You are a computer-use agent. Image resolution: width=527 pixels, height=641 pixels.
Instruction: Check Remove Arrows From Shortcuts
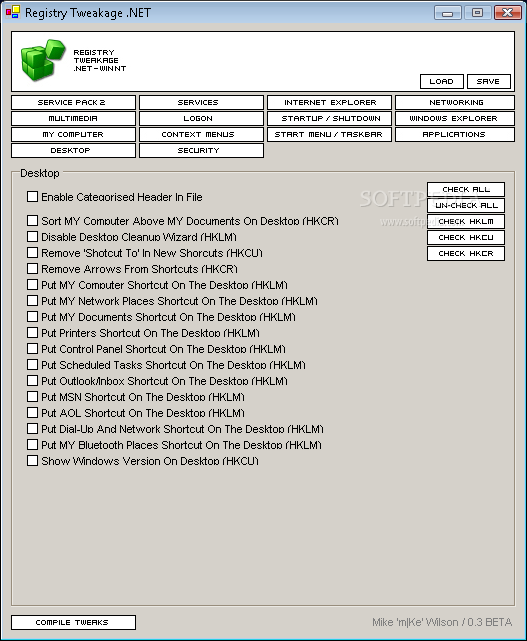click(x=32, y=269)
